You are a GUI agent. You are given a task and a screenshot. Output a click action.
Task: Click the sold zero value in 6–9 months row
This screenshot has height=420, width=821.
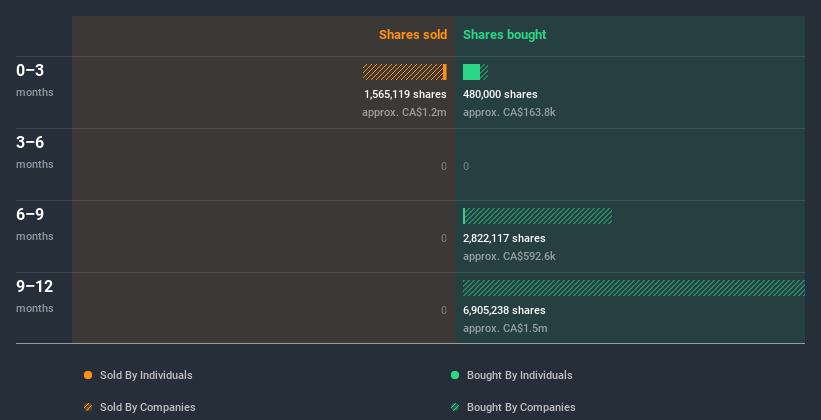444,238
